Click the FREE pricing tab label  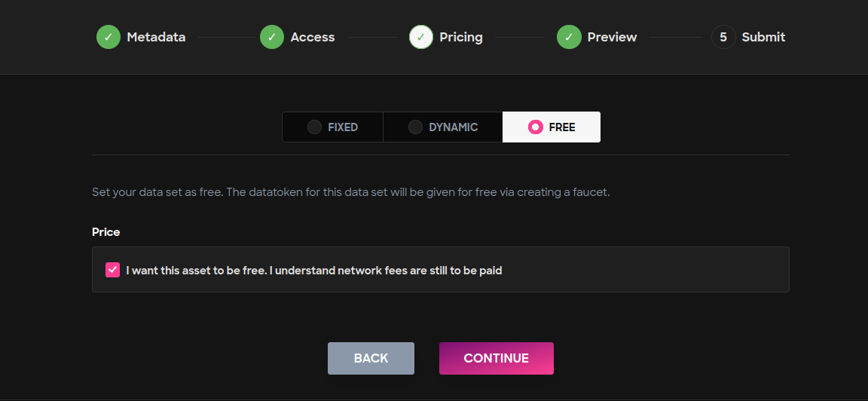tap(562, 127)
